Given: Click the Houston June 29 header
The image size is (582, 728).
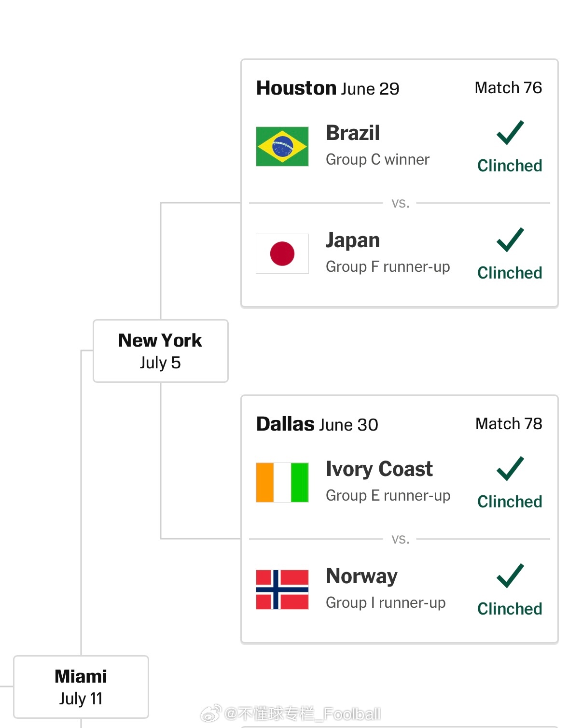Looking at the screenshot, I should [328, 88].
